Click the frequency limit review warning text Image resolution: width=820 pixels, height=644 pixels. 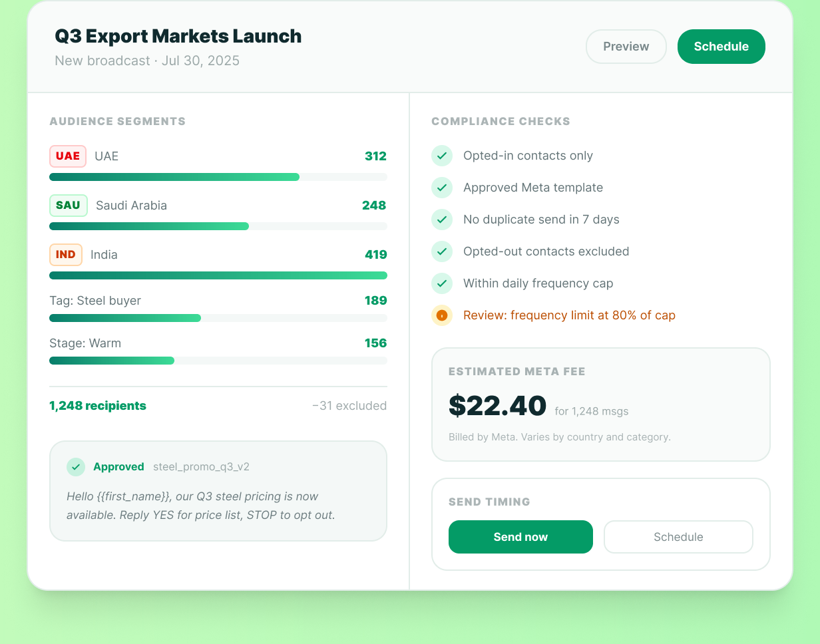569,315
